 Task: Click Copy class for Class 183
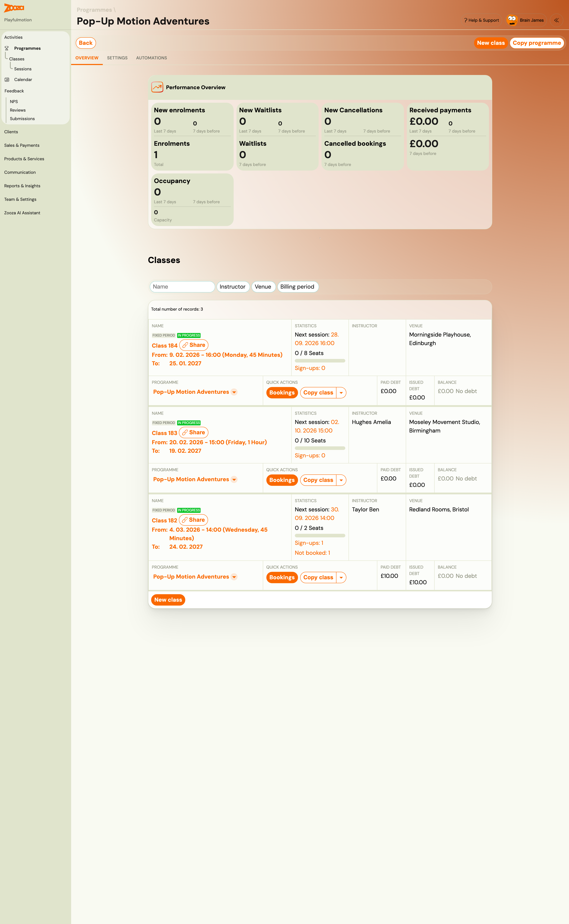(x=318, y=480)
